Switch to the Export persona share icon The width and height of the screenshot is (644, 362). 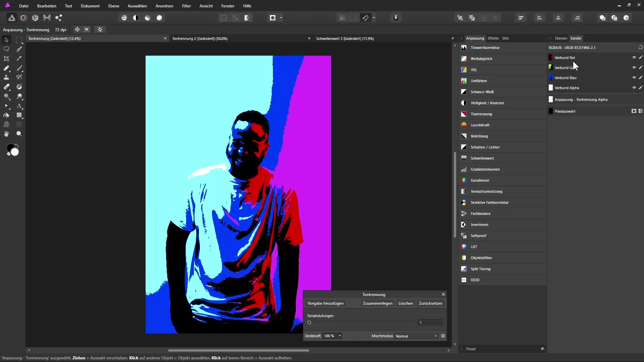[x=59, y=18]
